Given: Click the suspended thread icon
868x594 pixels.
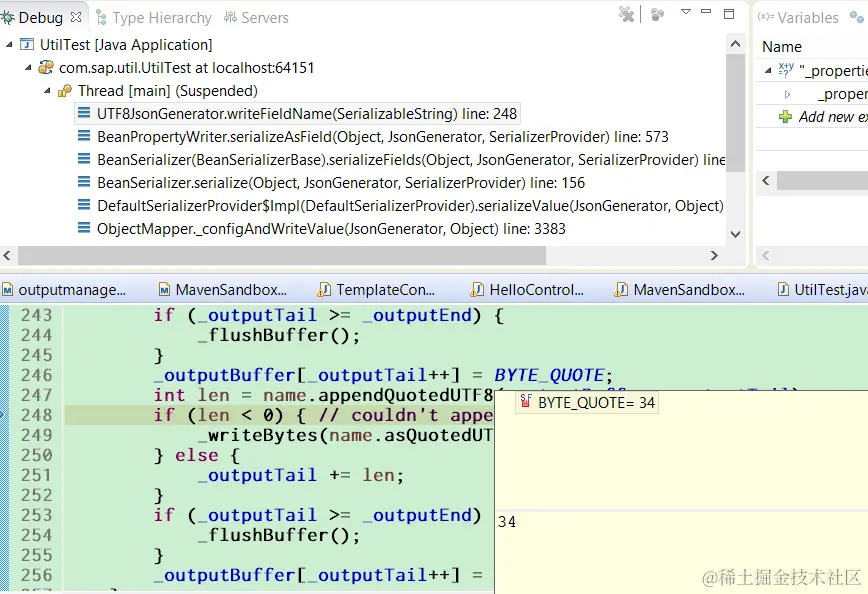Looking at the screenshot, I should click(65, 90).
